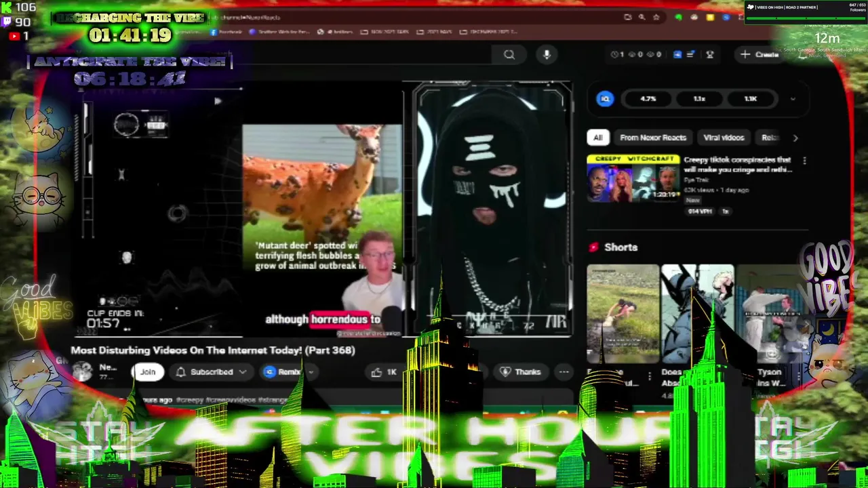Click the zoom magnifier icon in address bar
The height and width of the screenshot is (488, 868).
(642, 17)
